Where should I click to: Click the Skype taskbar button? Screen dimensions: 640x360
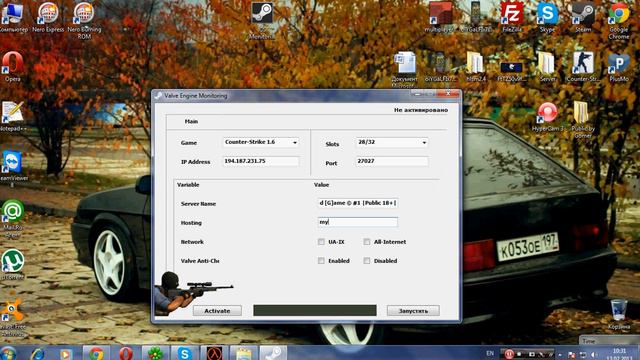click(x=185, y=353)
